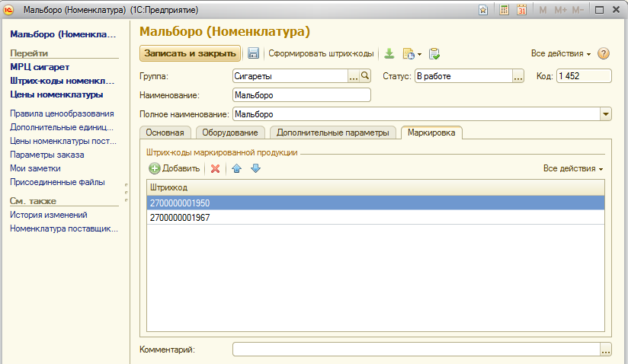Open Цены номенклатуры link

(x=56, y=94)
